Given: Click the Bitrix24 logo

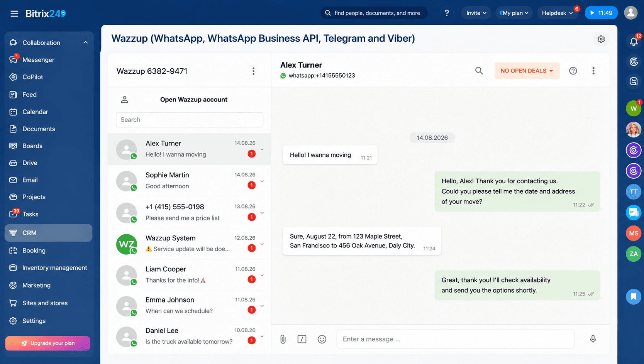Looking at the screenshot, I should (46, 14).
